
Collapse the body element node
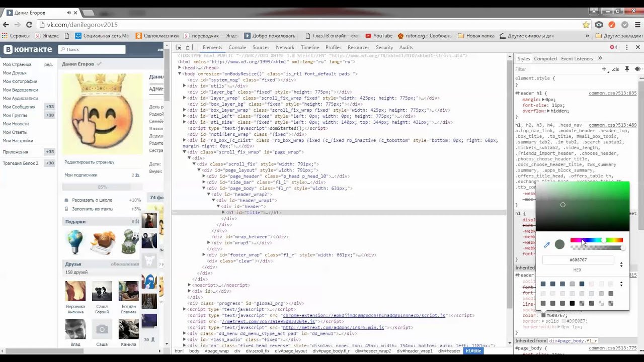(180, 74)
